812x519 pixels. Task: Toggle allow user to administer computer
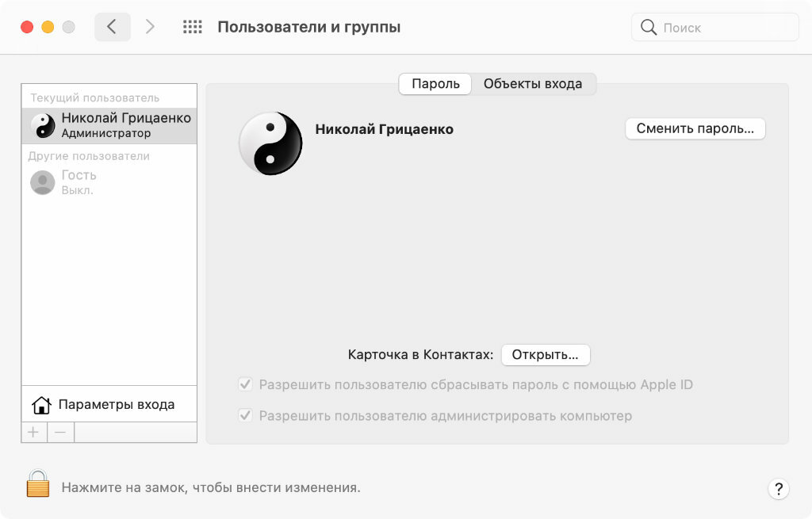tap(246, 415)
